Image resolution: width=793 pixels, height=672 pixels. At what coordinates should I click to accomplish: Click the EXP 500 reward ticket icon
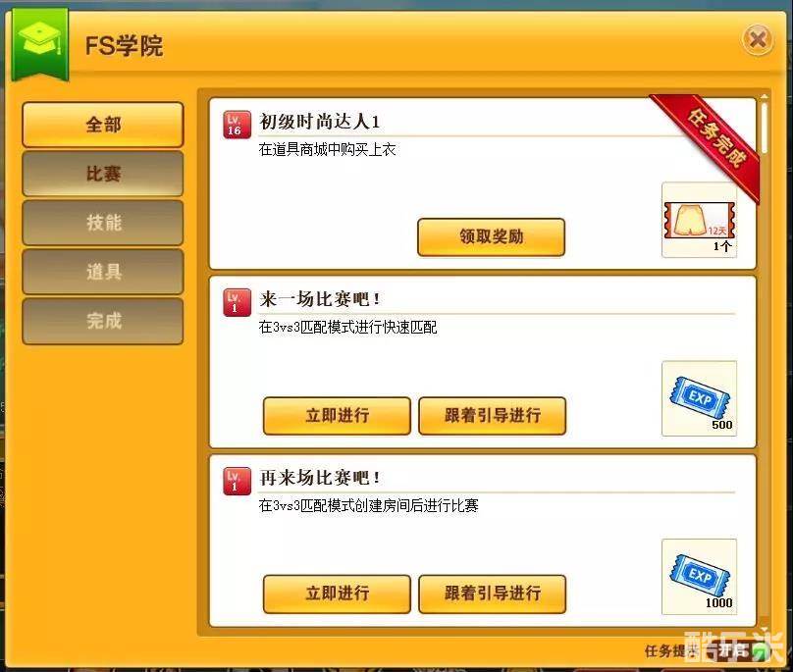(x=699, y=398)
